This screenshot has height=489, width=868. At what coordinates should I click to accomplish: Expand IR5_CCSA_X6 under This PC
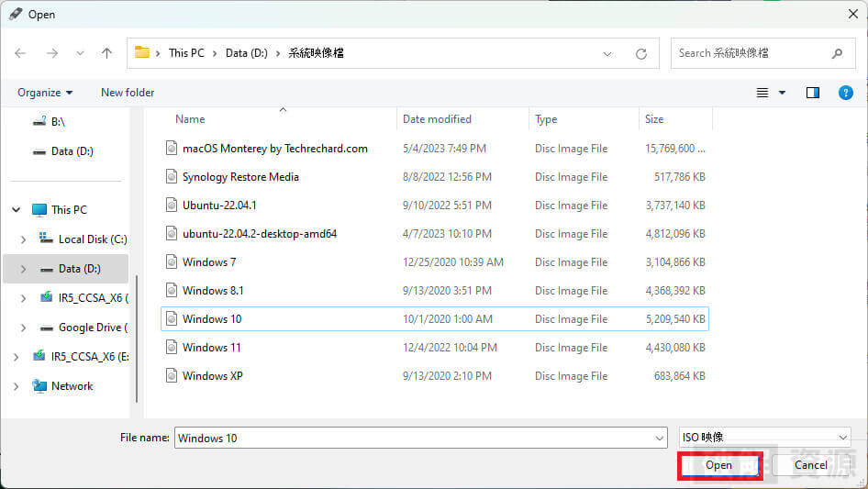23,298
